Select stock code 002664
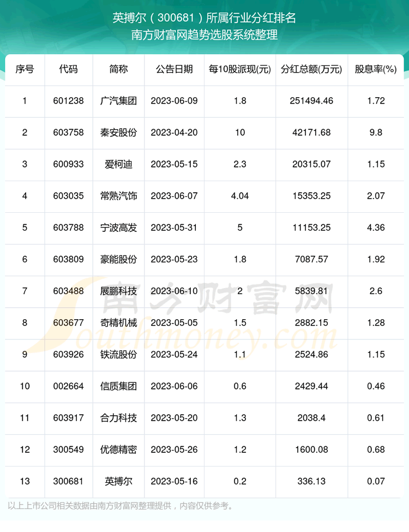409x532 pixels. pyautogui.click(x=69, y=386)
